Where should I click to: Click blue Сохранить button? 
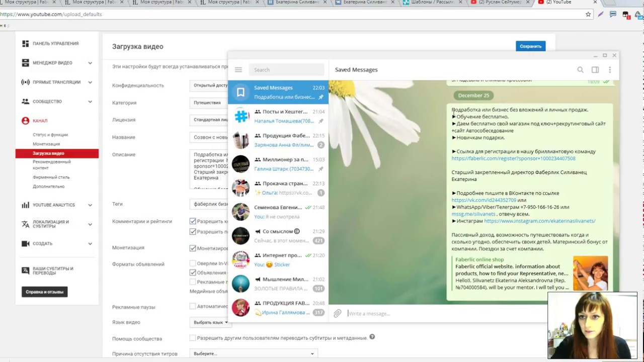[530, 46]
